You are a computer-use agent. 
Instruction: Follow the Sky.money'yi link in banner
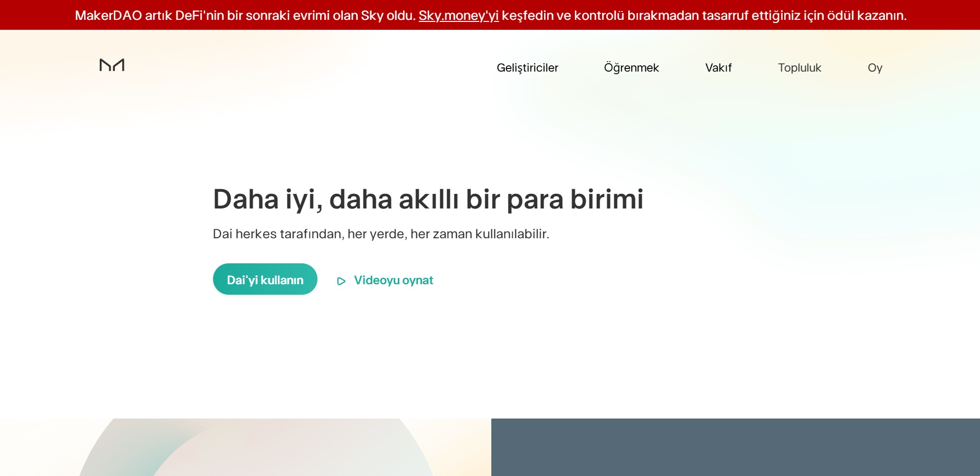(x=458, y=16)
